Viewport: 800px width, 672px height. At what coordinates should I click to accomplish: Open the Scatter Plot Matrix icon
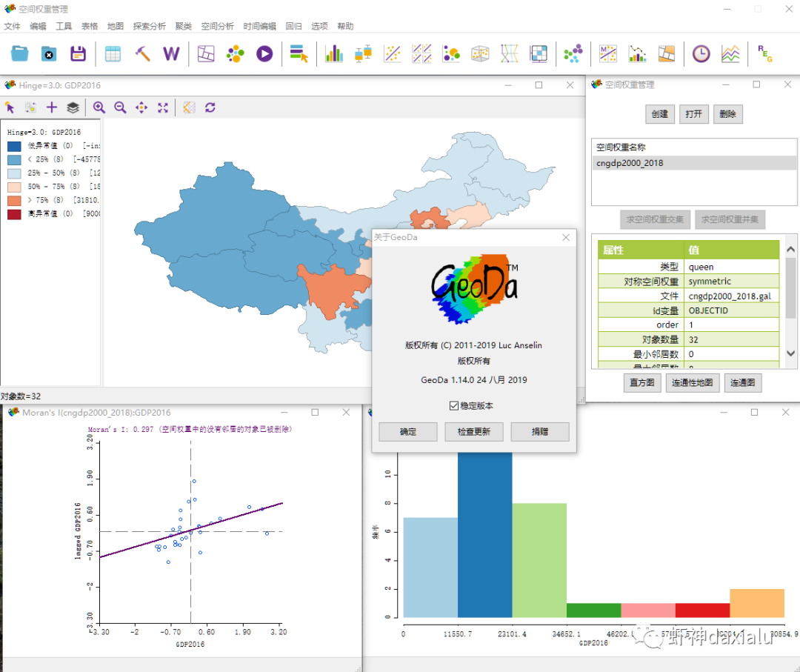(x=422, y=53)
